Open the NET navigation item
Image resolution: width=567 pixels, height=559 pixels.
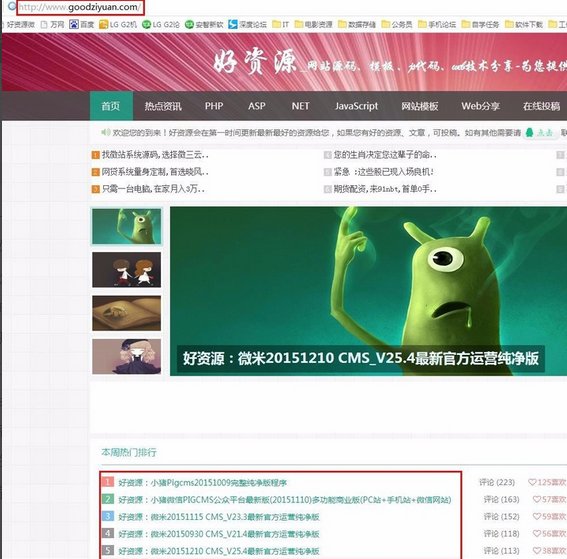(x=300, y=106)
